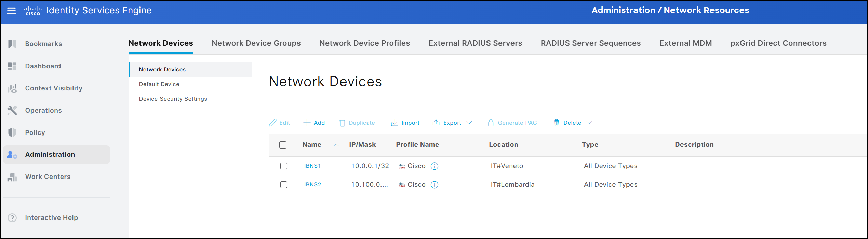Click the Bookmarks sidebar icon

click(x=12, y=44)
